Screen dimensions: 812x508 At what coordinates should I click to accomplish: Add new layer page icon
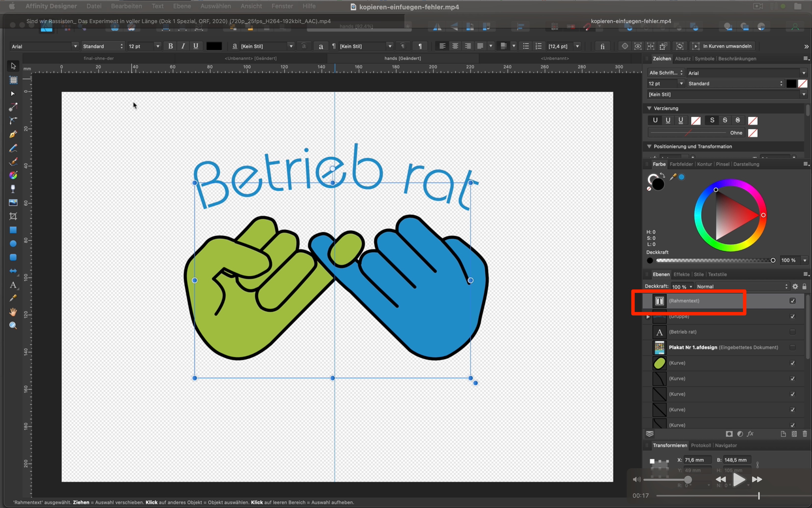(783, 434)
